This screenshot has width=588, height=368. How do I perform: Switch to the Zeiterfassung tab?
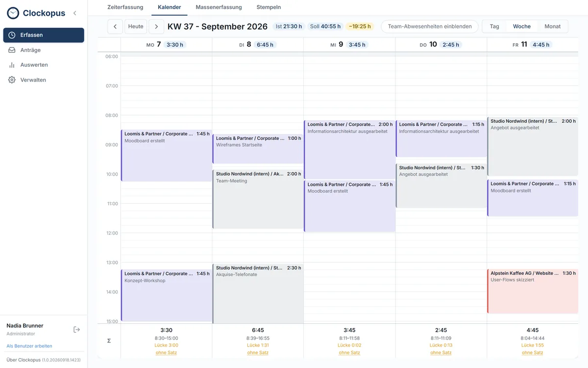[125, 7]
